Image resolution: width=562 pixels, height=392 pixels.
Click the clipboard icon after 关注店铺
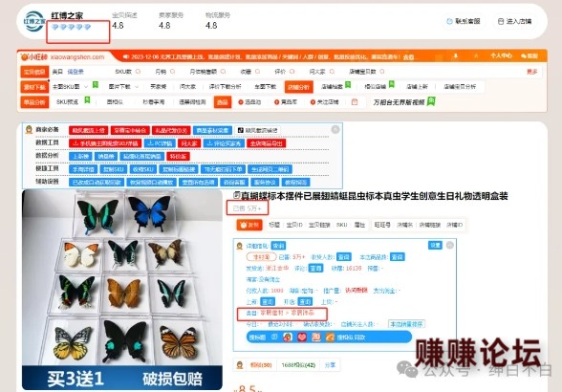pyautogui.click(x=355, y=102)
